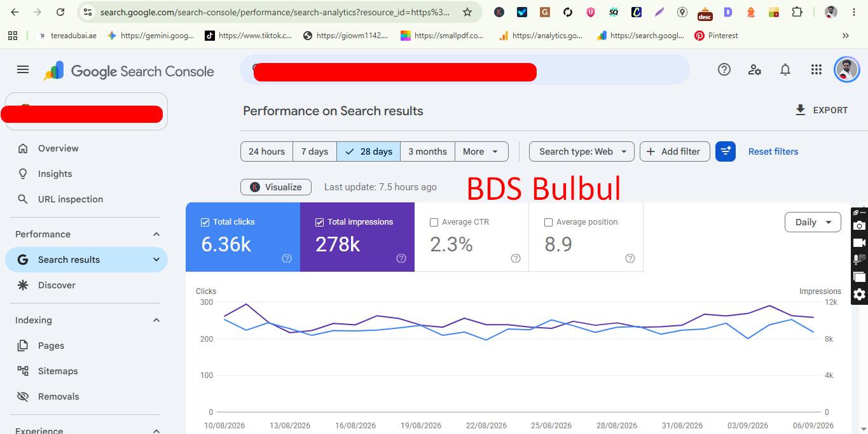Click the 'desc' extension icon

[705, 13]
